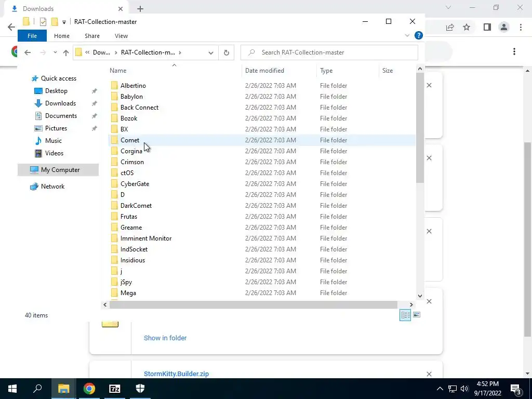Open Chrome profile avatar
The width and height of the screenshot is (532, 399).
point(504,27)
